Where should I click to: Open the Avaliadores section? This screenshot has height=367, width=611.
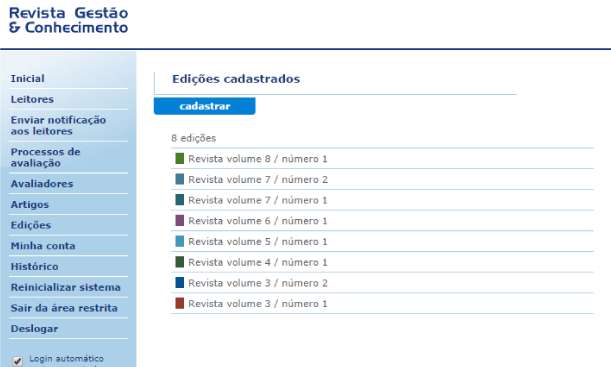42,184
